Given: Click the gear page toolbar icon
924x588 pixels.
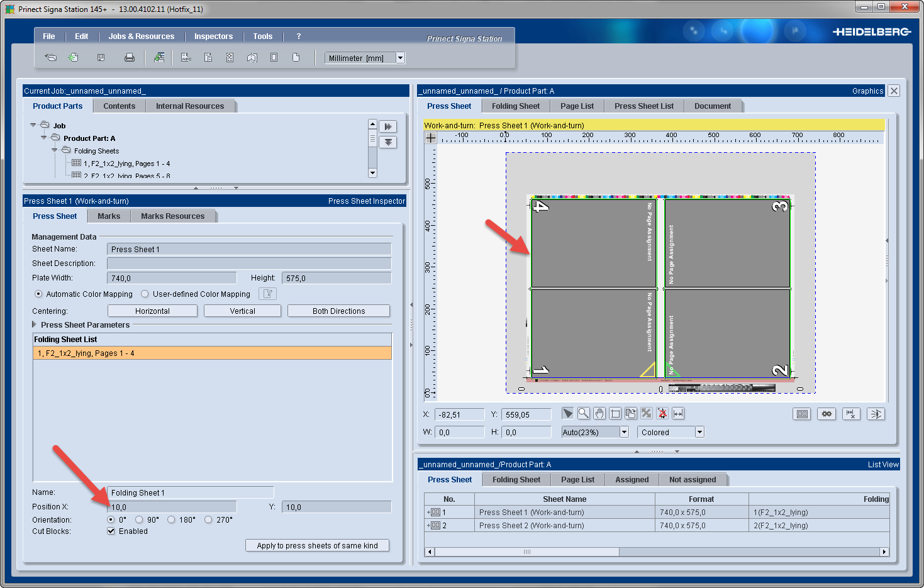Looking at the screenshot, I should [x=230, y=57].
